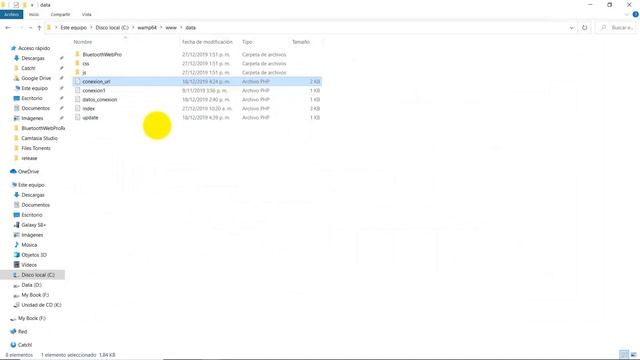Select the conexion1 PHP file

[197, 91]
